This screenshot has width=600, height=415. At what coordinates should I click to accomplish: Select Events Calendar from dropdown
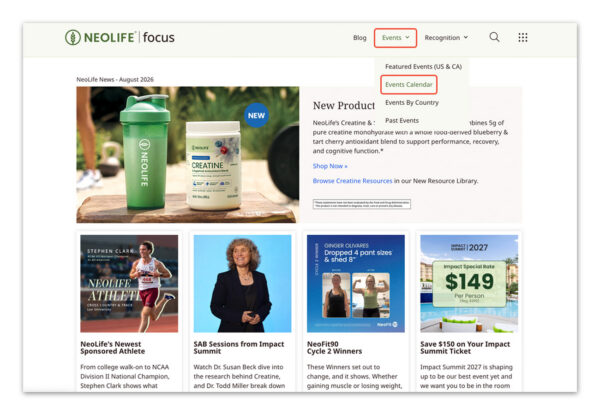pos(409,85)
